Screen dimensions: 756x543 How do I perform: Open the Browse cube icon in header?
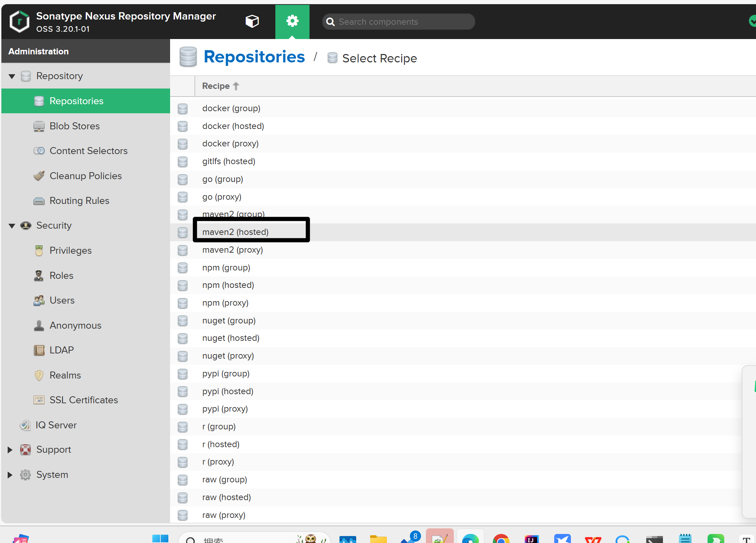[x=252, y=21]
